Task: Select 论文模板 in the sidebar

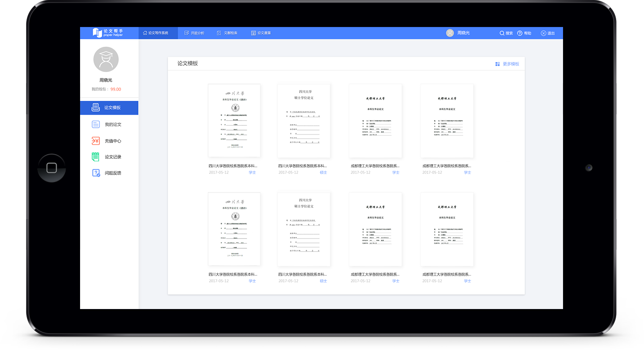Action: (x=109, y=108)
